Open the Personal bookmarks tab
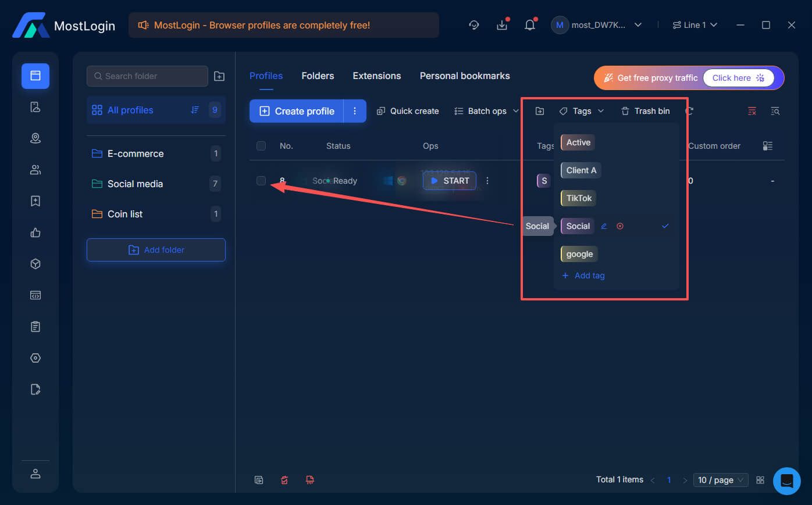This screenshot has width=812, height=505. click(465, 76)
